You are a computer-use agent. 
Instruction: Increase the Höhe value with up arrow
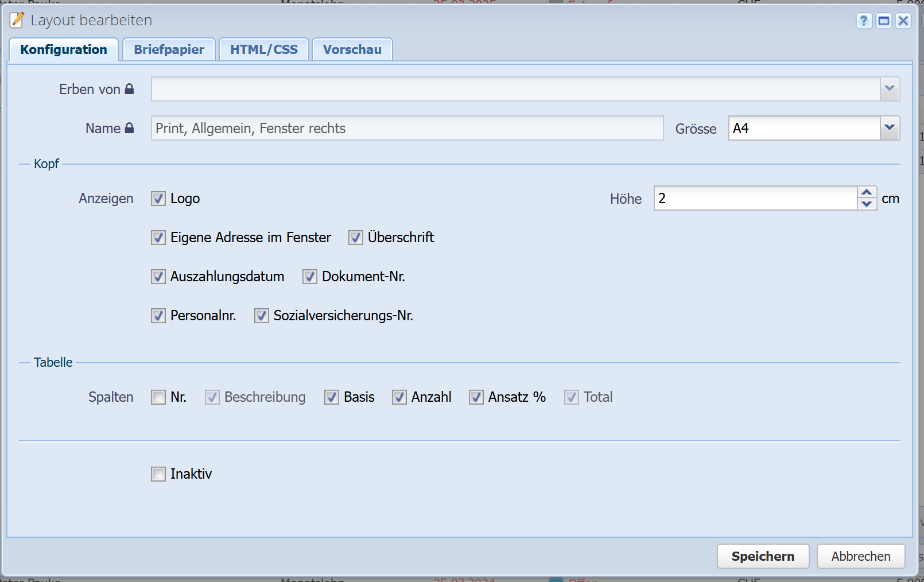(x=867, y=192)
